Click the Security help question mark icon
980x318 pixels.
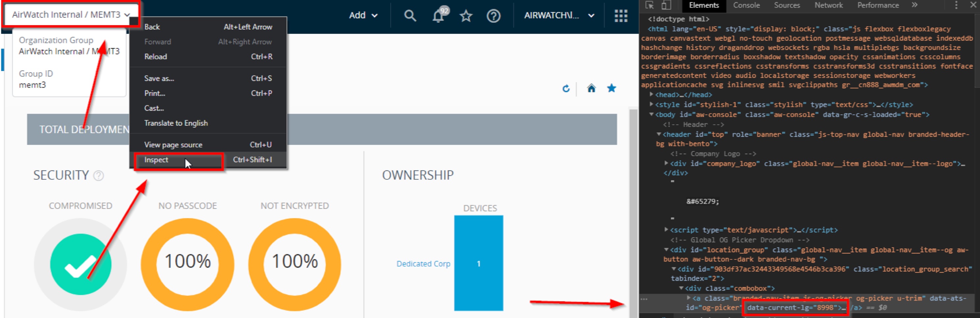(99, 175)
